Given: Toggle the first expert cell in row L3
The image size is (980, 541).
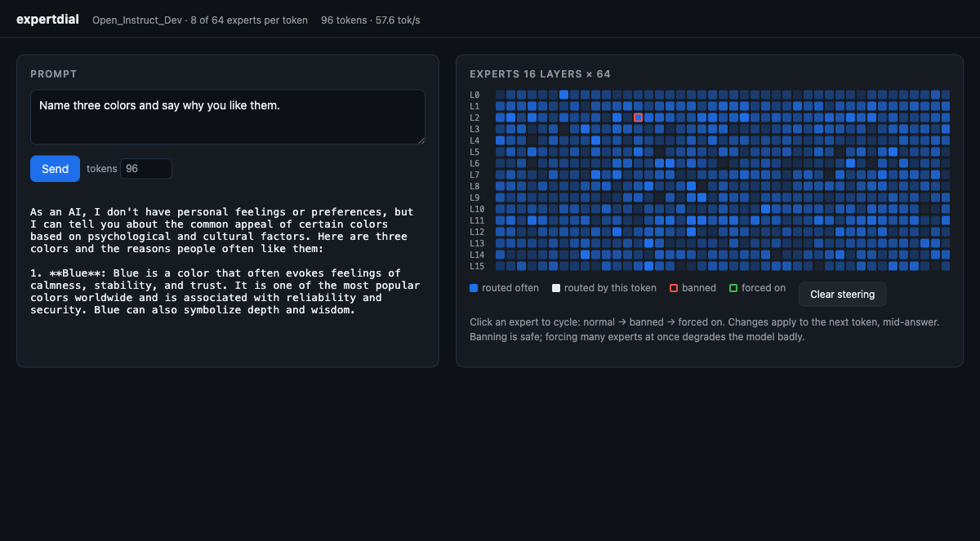Looking at the screenshot, I should [501, 129].
